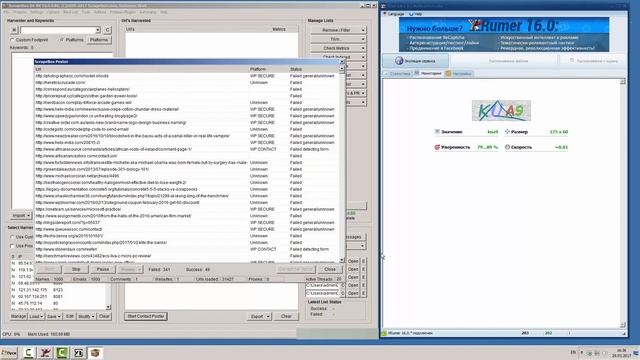Screen dimensions: 640x360
Task: Click the red Уверенность icon in Rumer
Action: tap(437, 147)
